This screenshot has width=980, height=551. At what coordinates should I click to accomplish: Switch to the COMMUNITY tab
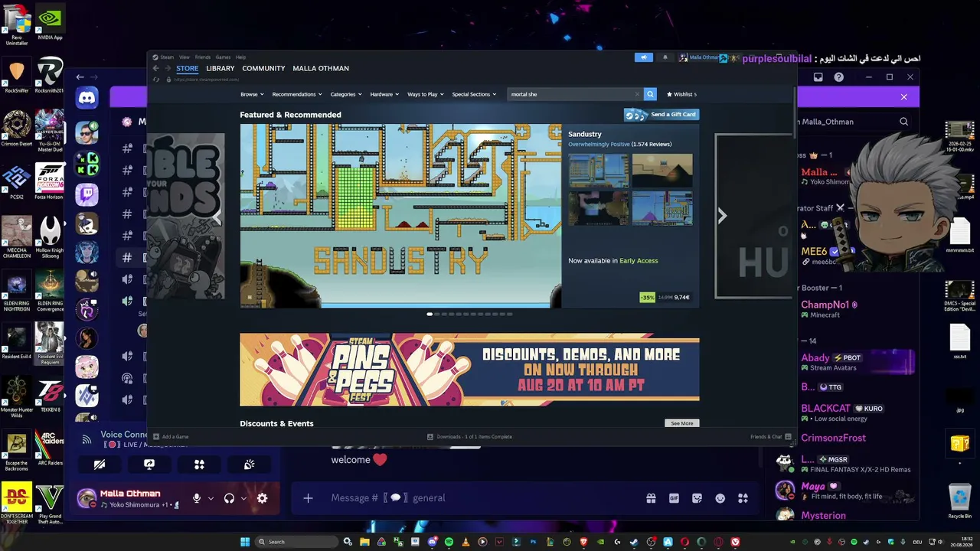coord(263,68)
